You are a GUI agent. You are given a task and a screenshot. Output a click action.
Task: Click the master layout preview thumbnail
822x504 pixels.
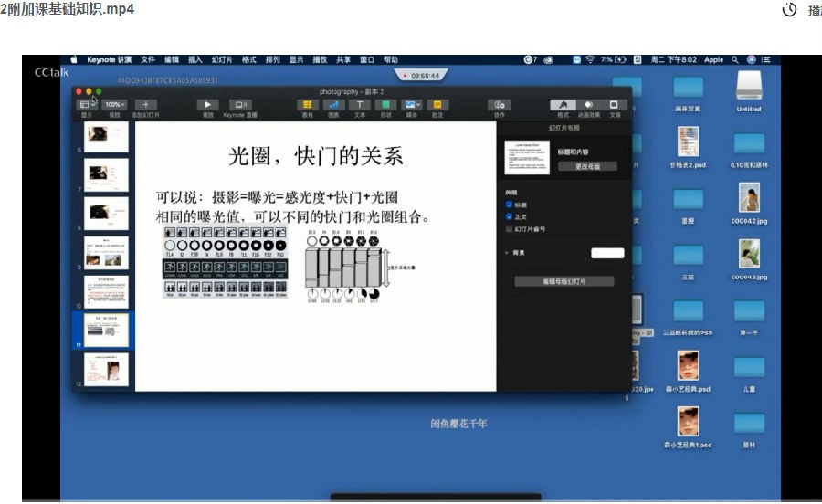(527, 157)
